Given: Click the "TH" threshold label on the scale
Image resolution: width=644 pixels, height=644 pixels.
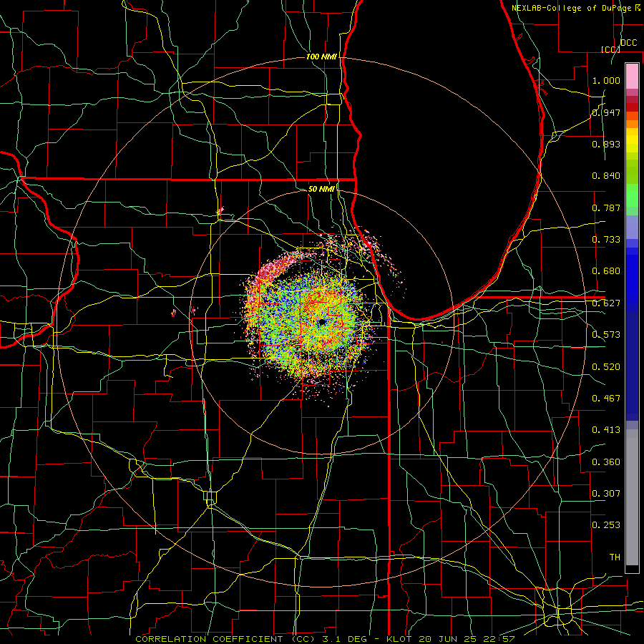Looking at the screenshot, I should 615,557.
